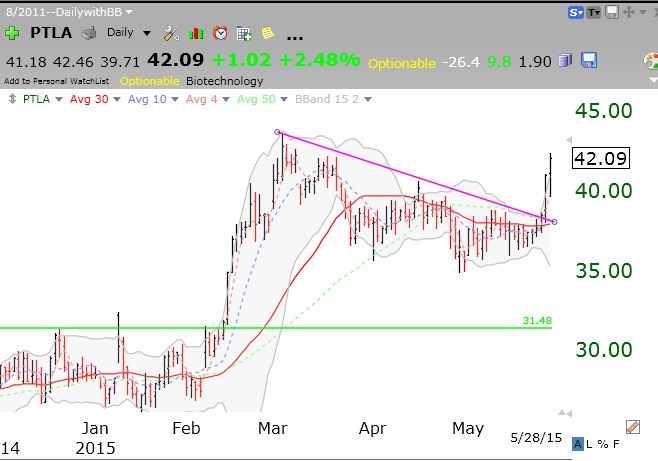The image size is (658, 461).
Task: Expand the BBand 15 2 dropdown
Action: [x=368, y=99]
